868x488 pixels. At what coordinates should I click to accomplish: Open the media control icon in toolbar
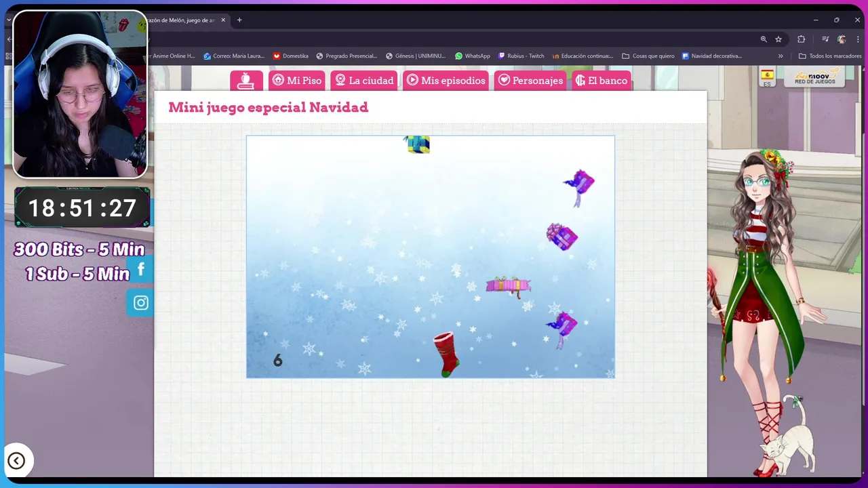click(825, 39)
